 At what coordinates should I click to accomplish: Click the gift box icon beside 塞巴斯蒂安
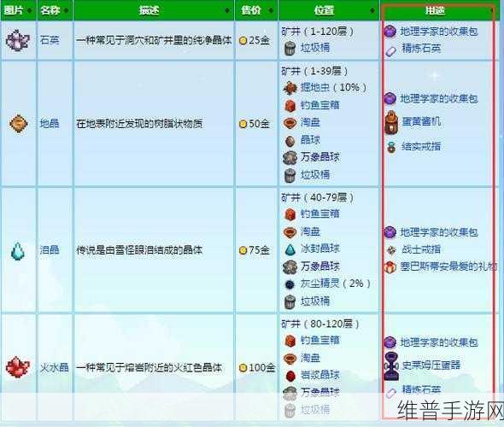point(390,267)
